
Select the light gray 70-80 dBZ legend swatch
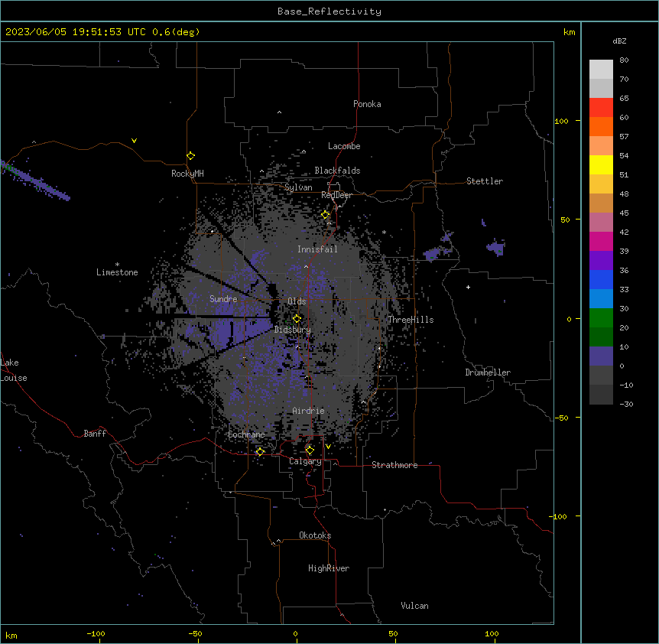pos(601,70)
